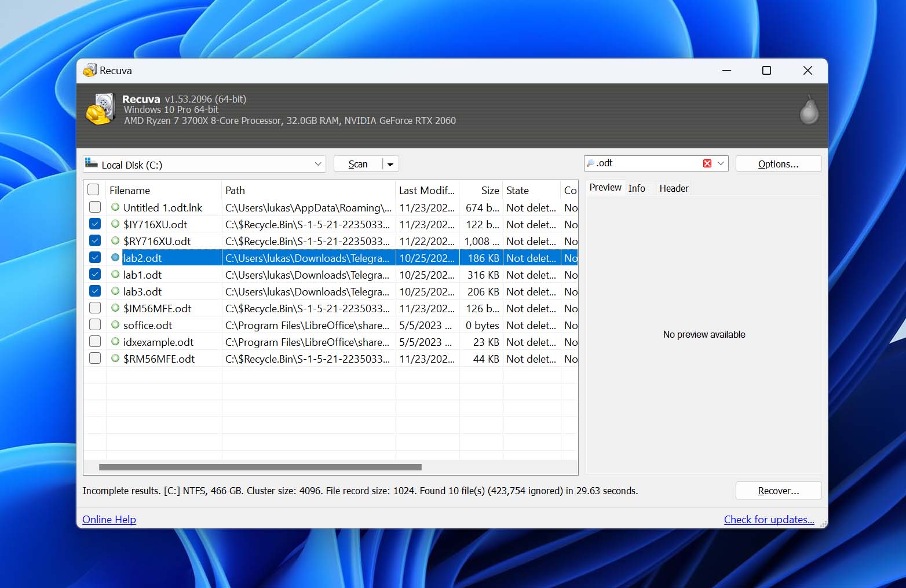The image size is (906, 588).
Task: Check the Untitled 1.odt.lnk checkbox
Action: point(95,207)
